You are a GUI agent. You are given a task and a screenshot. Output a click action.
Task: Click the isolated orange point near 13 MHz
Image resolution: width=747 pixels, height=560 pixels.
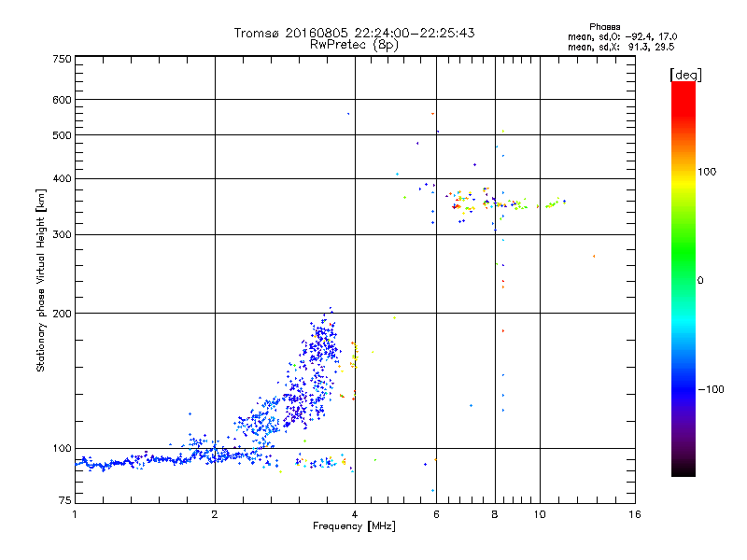[594, 256]
